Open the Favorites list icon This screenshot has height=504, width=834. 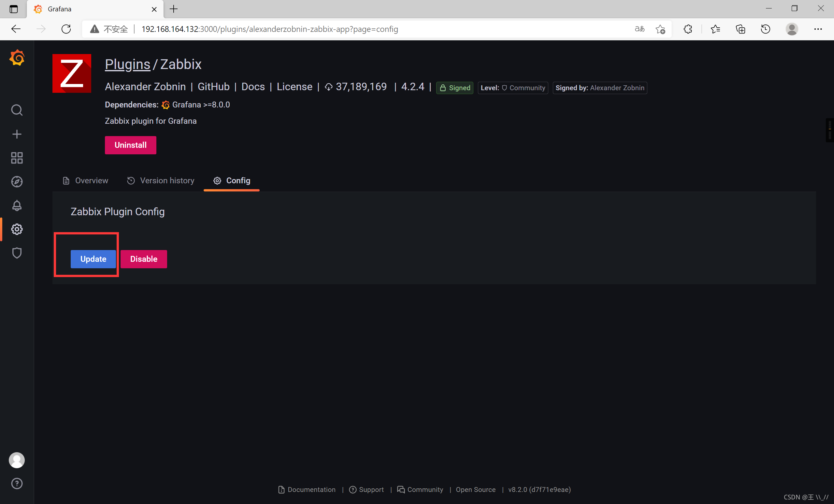[715, 29]
